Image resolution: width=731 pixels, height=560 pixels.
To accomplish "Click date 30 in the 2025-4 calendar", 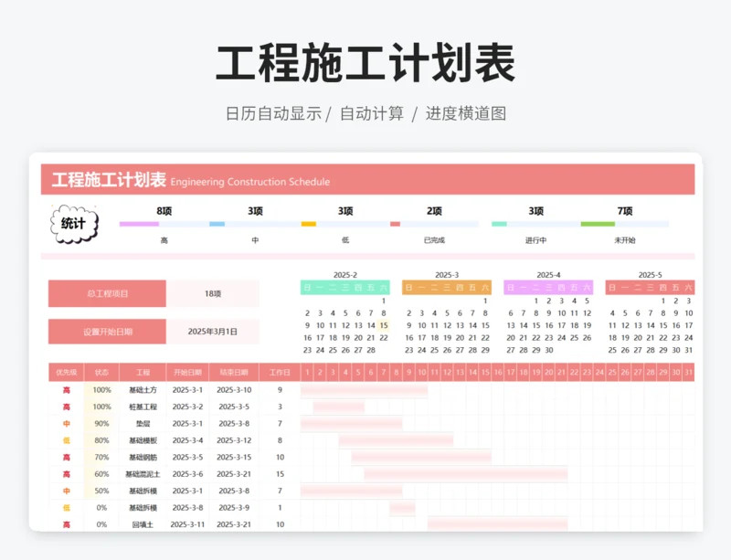I will (x=549, y=350).
